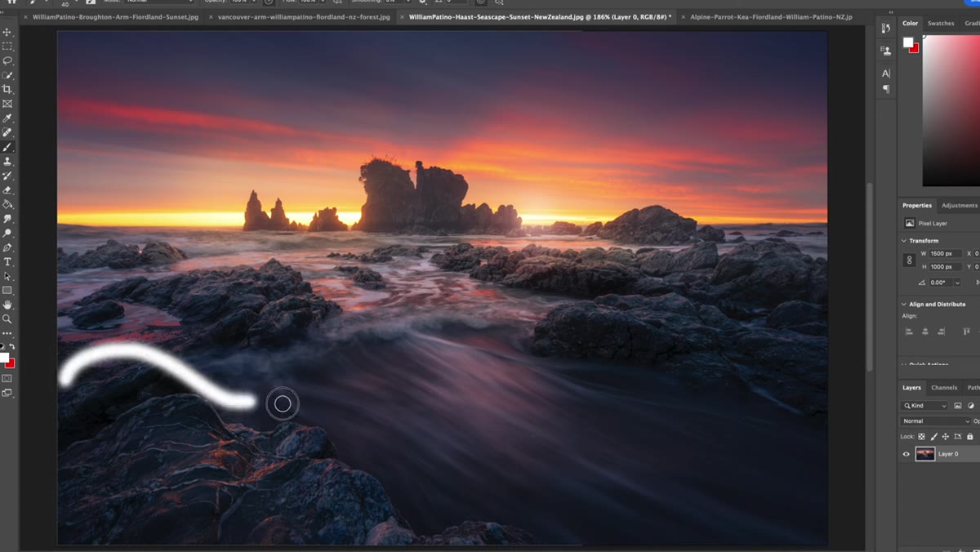
Task: Select the Layers tab
Action: click(911, 388)
